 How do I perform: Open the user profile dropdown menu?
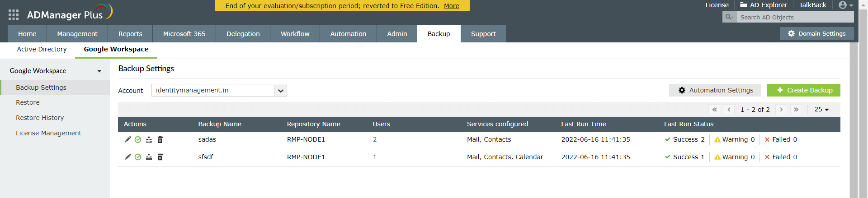(x=845, y=5)
